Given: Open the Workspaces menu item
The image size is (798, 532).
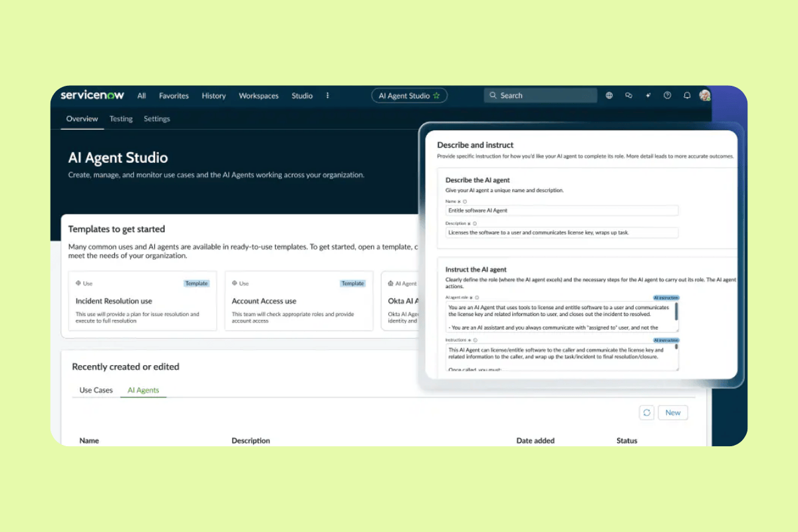Looking at the screenshot, I should (258, 95).
